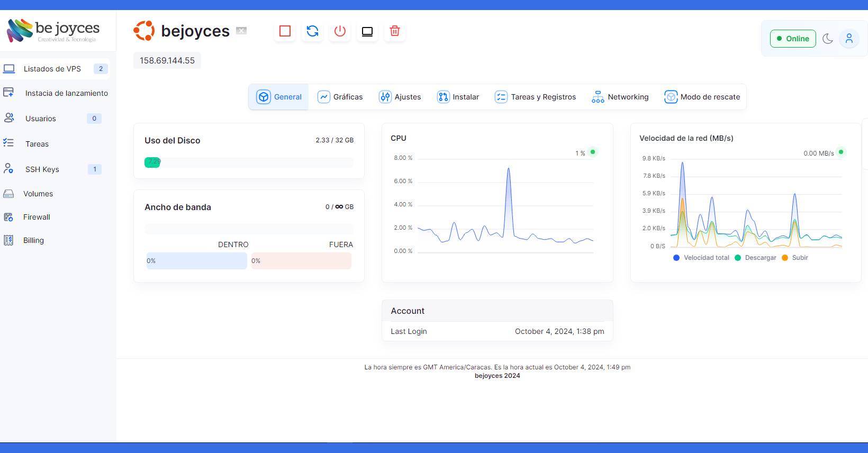
Task: Toggle dark mode with moon icon
Action: [x=828, y=39]
